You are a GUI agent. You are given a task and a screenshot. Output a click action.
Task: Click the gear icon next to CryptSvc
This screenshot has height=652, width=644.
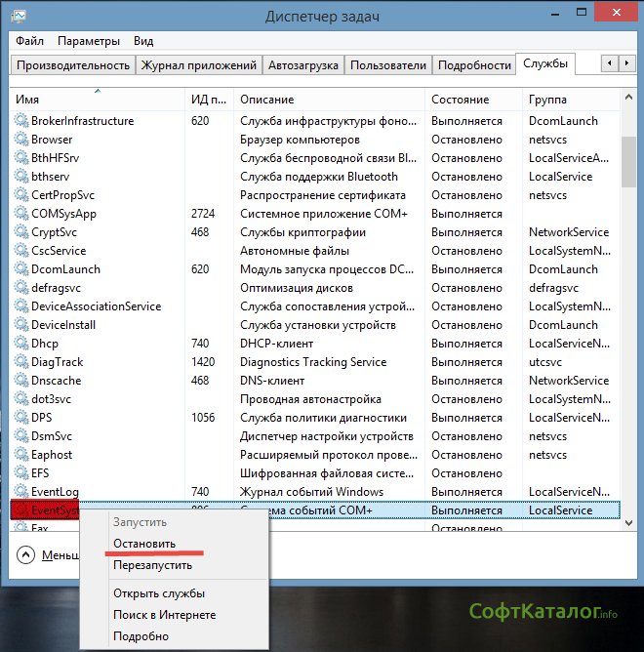[21, 232]
